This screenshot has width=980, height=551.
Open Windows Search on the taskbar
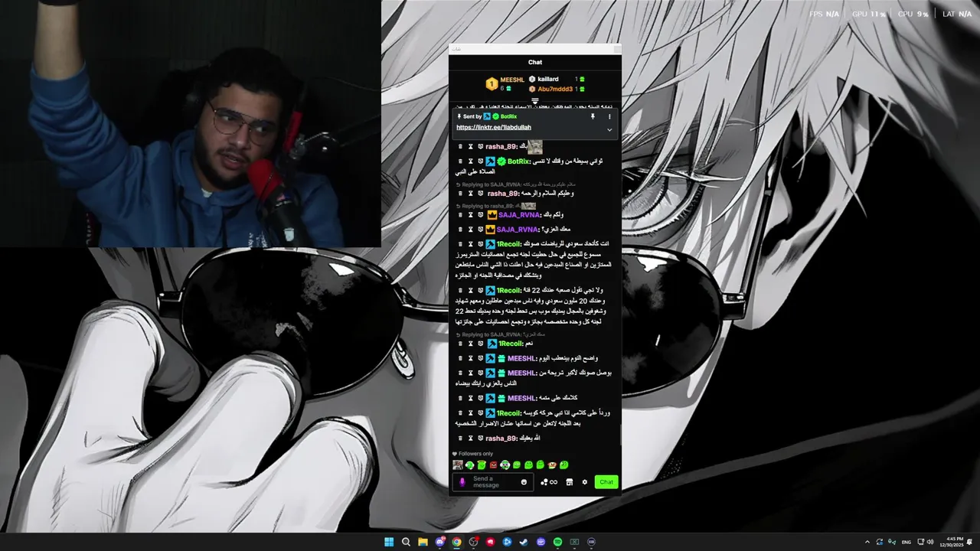(406, 542)
